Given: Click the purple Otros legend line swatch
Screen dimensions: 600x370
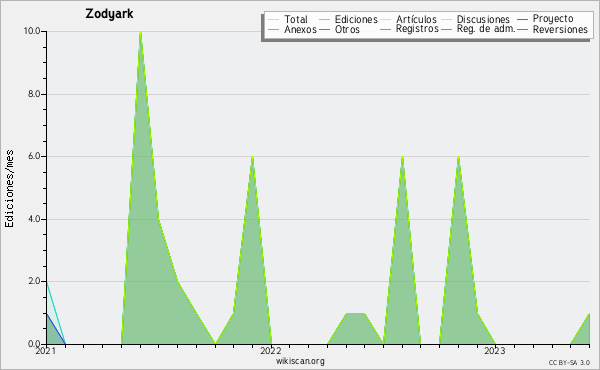Looking at the screenshot, I should pos(324,29).
